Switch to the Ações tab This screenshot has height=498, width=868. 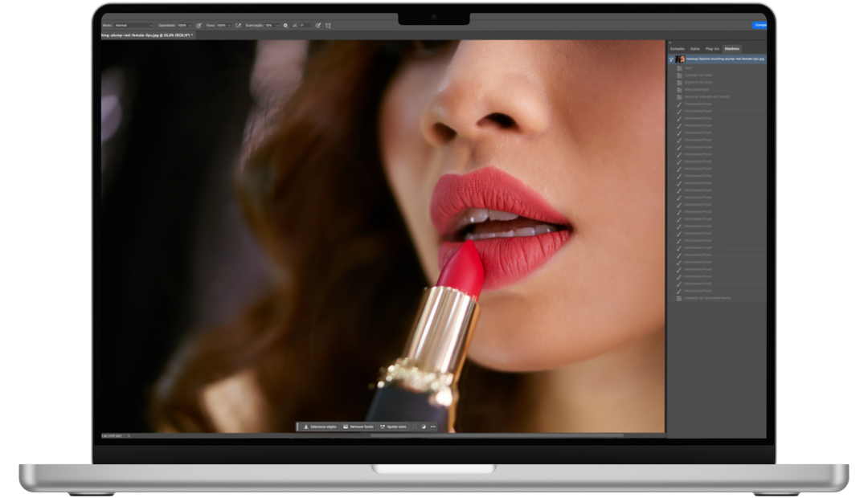[694, 48]
